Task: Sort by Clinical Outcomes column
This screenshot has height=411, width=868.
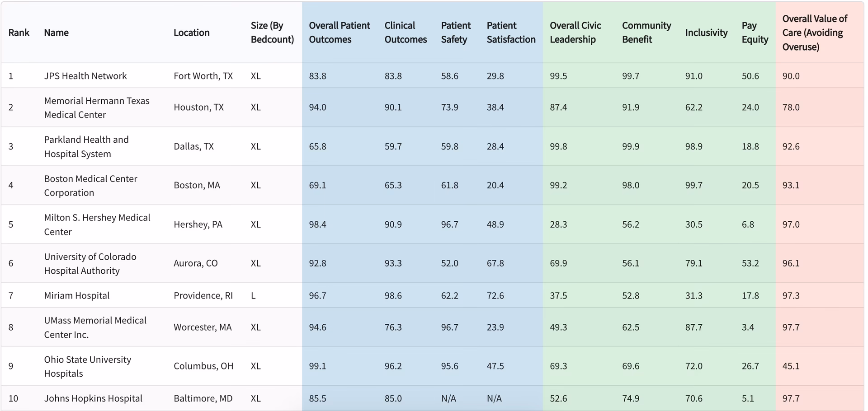Action: [405, 33]
